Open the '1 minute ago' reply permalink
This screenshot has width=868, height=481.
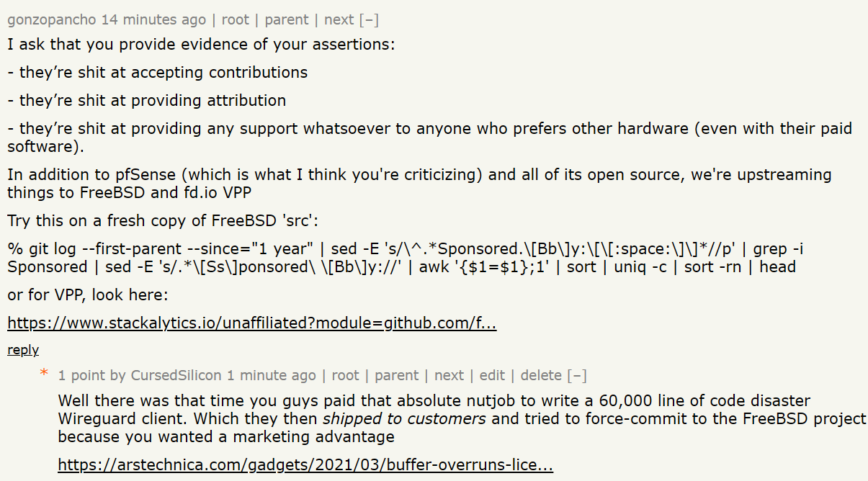tap(272, 375)
